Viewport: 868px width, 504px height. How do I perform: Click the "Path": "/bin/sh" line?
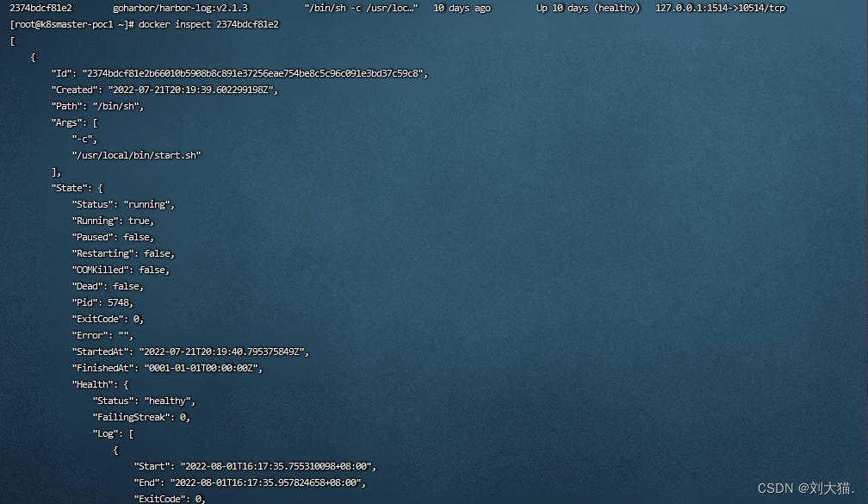(x=97, y=106)
